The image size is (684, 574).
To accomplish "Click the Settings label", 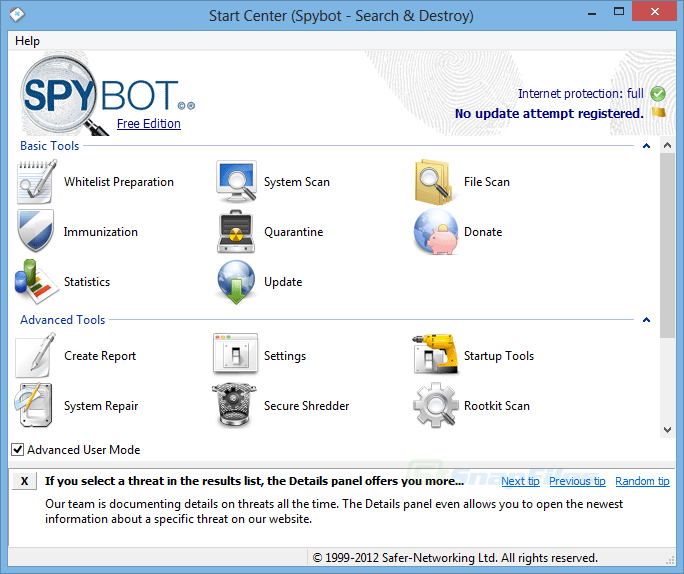I will coord(285,356).
